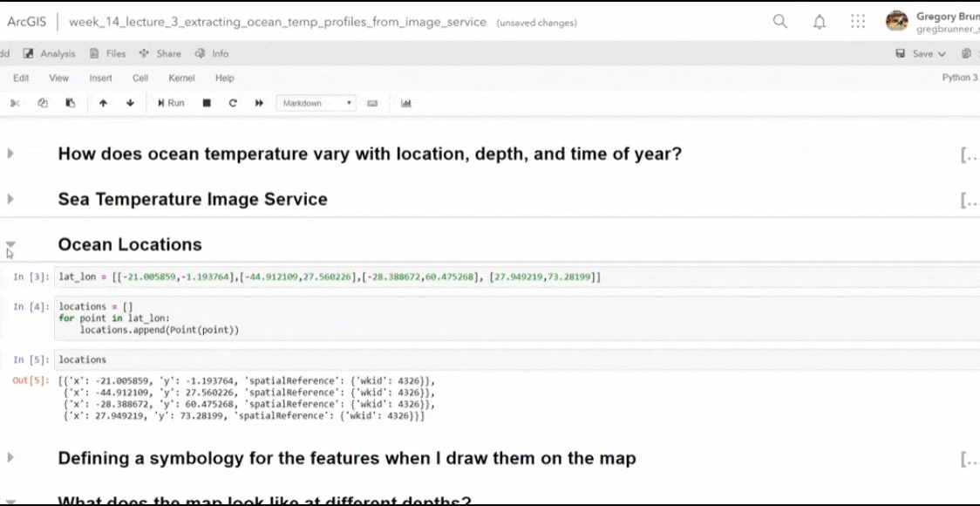Restart the kernel icon
The image size is (980, 506).
coord(233,103)
